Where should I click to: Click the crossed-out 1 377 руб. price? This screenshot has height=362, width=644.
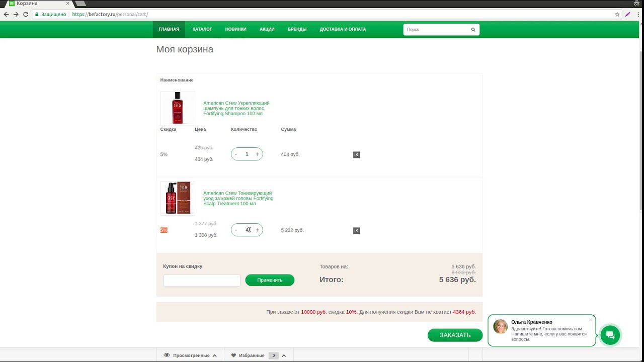(x=206, y=224)
